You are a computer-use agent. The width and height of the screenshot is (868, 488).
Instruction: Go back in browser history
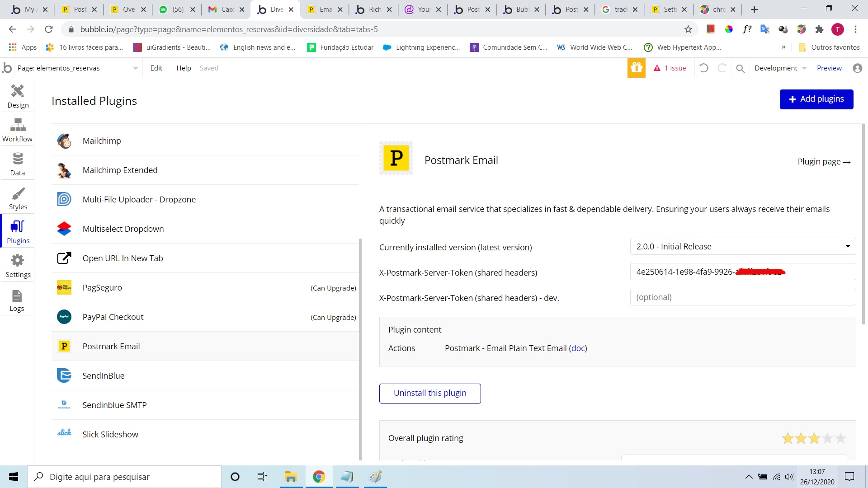point(12,29)
